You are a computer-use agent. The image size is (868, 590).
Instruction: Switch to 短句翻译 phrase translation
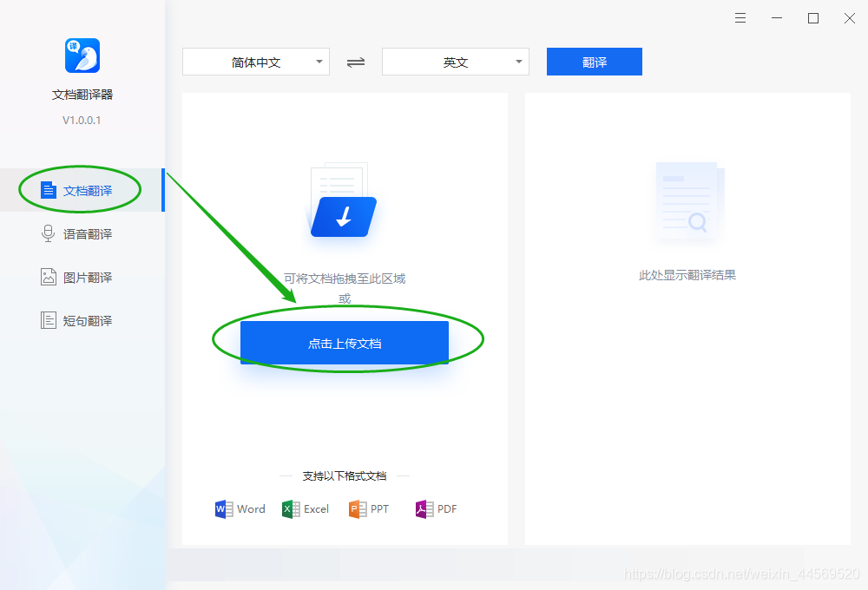click(82, 320)
